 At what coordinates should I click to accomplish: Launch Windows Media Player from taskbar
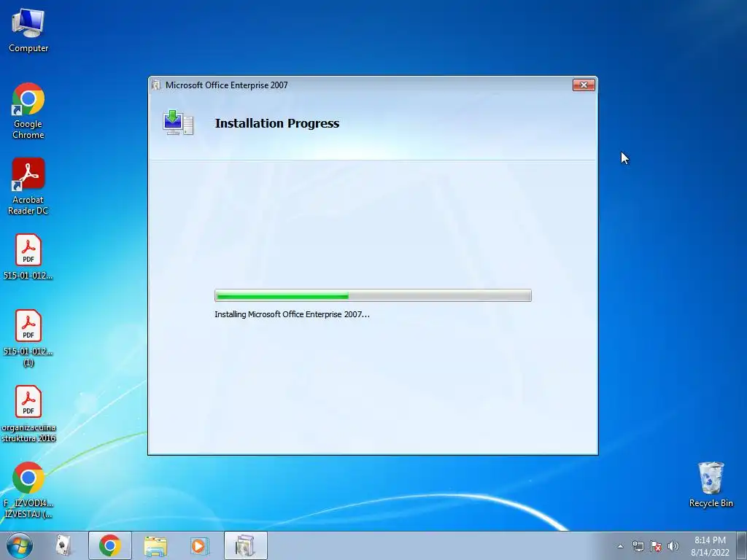tap(200, 545)
